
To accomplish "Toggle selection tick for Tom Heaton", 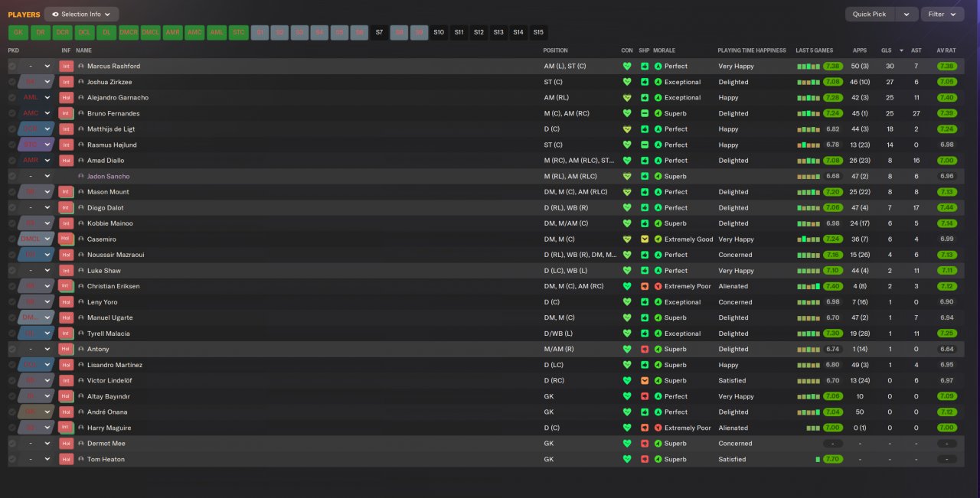I will (12, 459).
